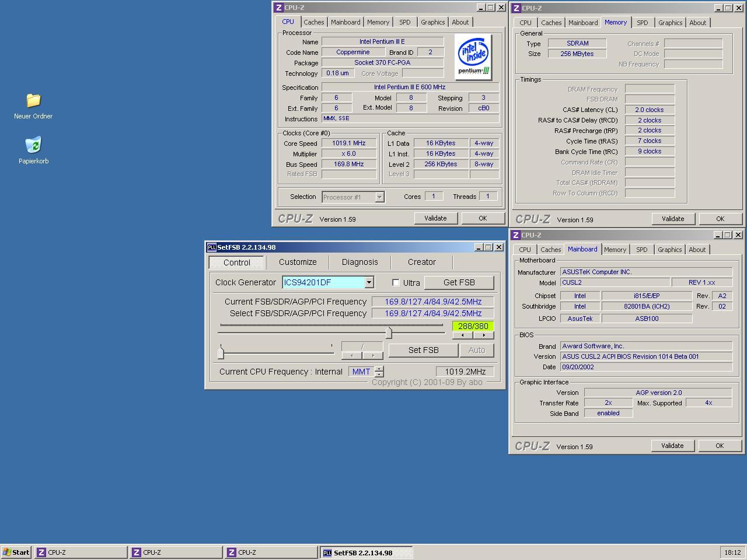Activate the third CPU-Z taskbar button
The width and height of the screenshot is (747, 560).
271,552
